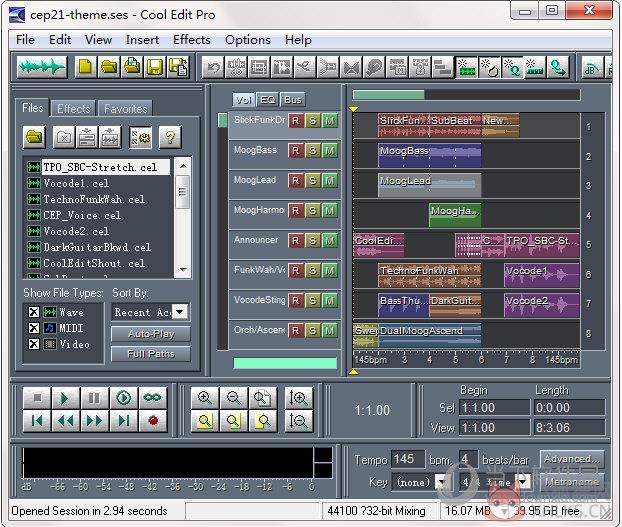The width and height of the screenshot is (622, 527).
Task: Click the Stop transport button
Action: tap(37, 397)
